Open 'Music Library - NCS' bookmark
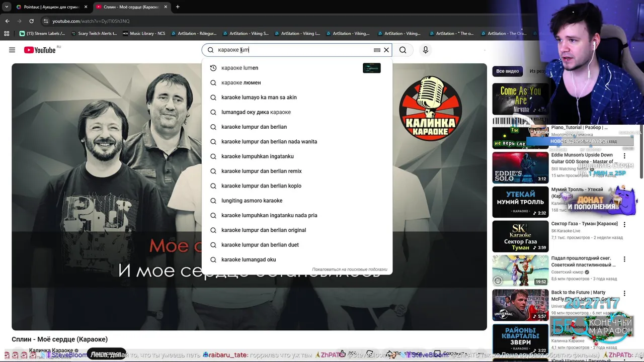 [144, 34]
